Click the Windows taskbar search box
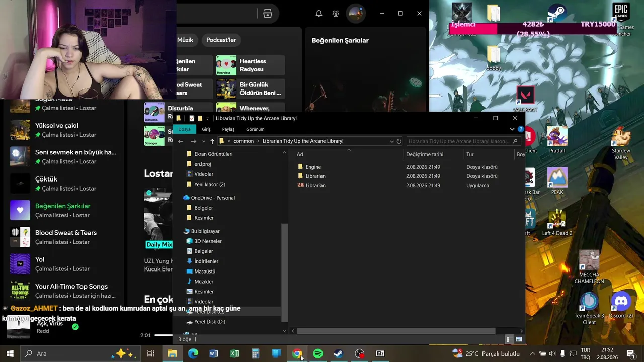Screen dimensions: 644x362 point(80,353)
